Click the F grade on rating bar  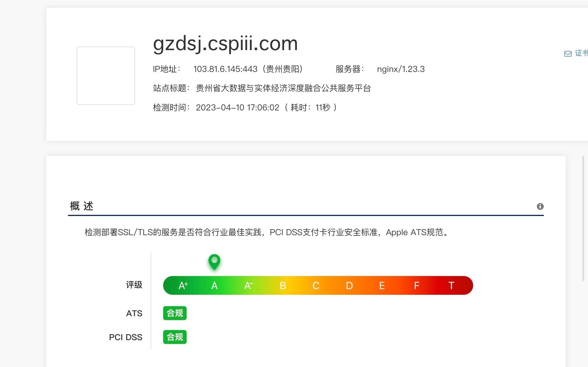point(417,286)
